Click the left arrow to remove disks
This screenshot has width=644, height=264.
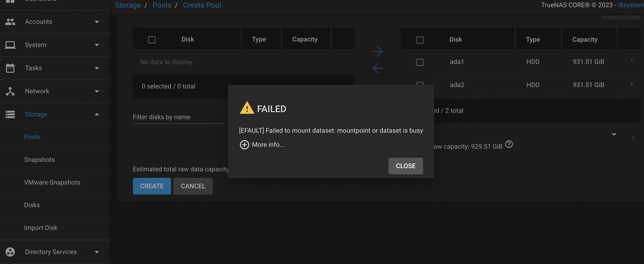(x=377, y=68)
